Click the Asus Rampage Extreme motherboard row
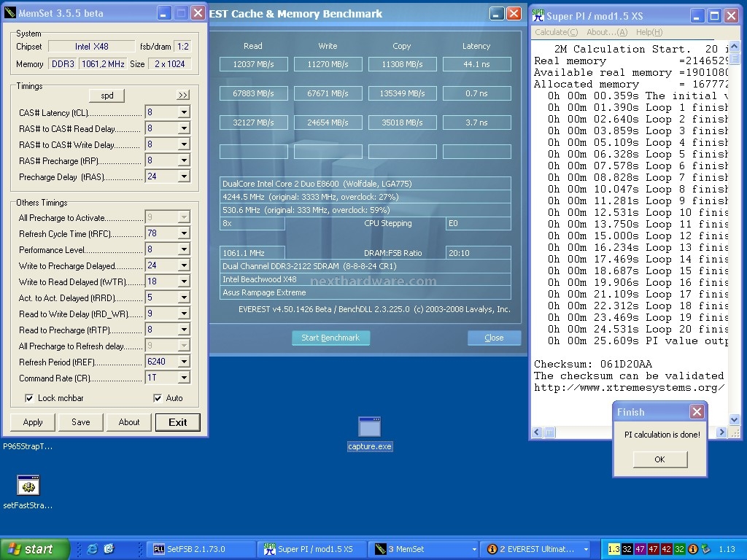The image size is (747, 560). point(365,292)
